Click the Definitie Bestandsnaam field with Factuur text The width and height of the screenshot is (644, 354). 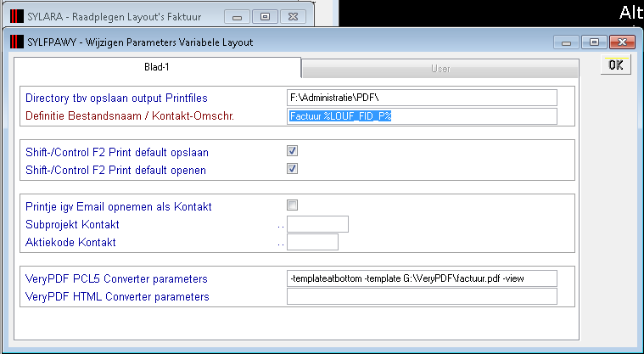422,116
